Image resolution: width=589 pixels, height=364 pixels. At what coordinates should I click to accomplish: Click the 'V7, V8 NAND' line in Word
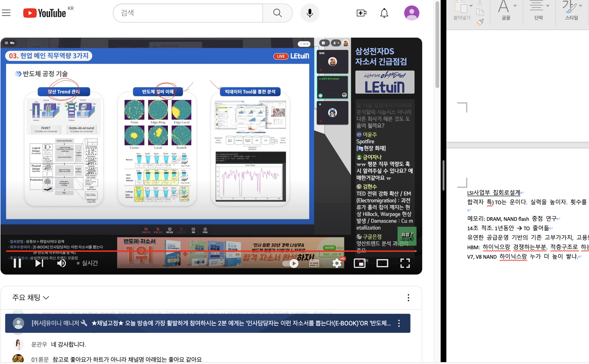click(x=522, y=257)
